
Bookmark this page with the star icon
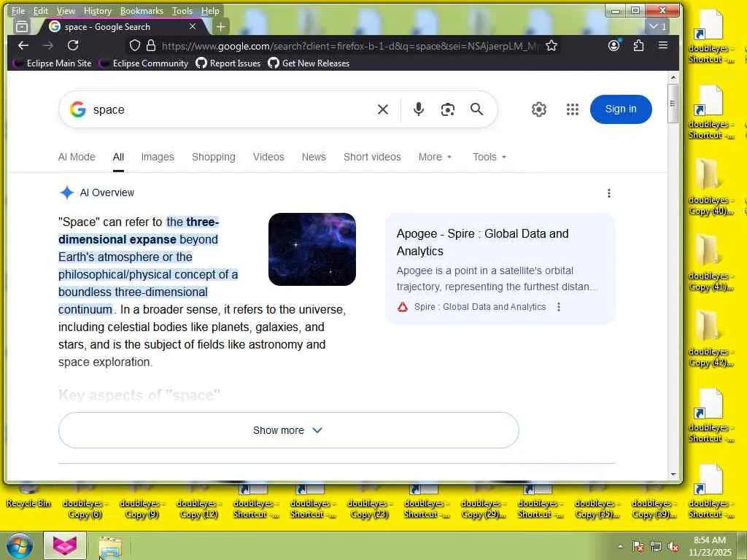pyautogui.click(x=551, y=46)
